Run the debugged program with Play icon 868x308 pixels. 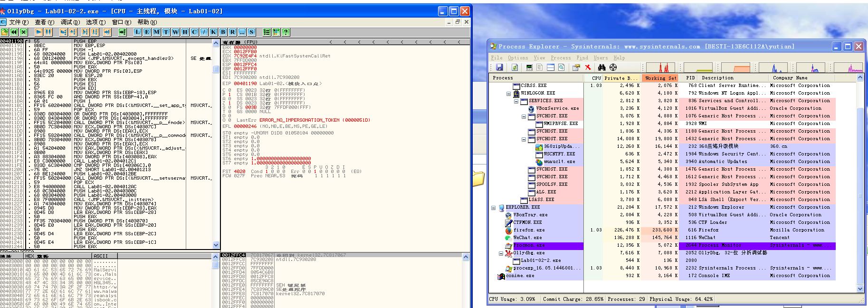coord(38,32)
